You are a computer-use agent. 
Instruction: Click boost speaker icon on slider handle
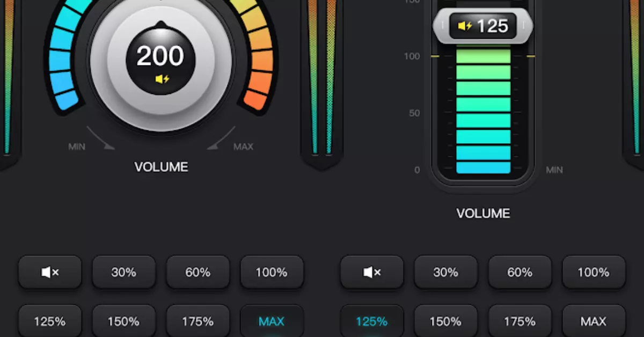(464, 26)
